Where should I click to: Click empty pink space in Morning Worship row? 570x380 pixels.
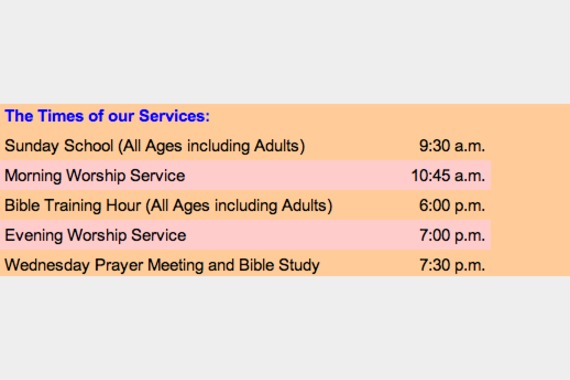pos(298,176)
